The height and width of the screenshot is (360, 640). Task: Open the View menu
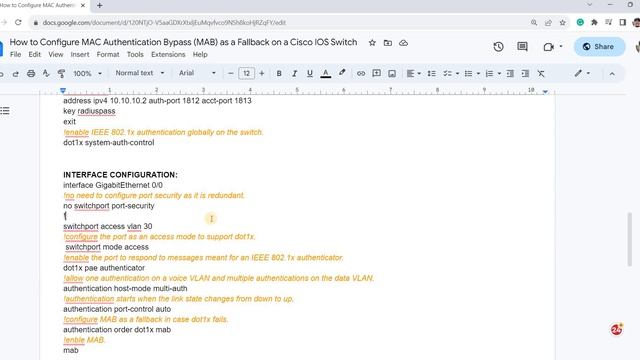point(56,54)
